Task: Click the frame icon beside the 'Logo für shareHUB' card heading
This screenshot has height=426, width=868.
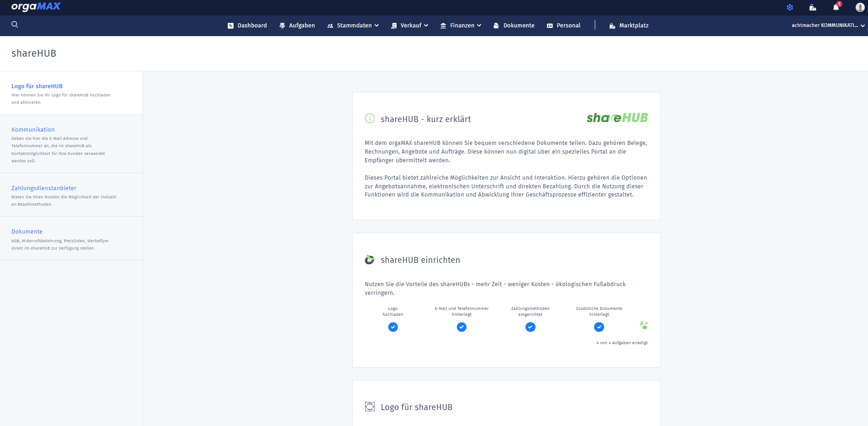Action: coord(370,407)
